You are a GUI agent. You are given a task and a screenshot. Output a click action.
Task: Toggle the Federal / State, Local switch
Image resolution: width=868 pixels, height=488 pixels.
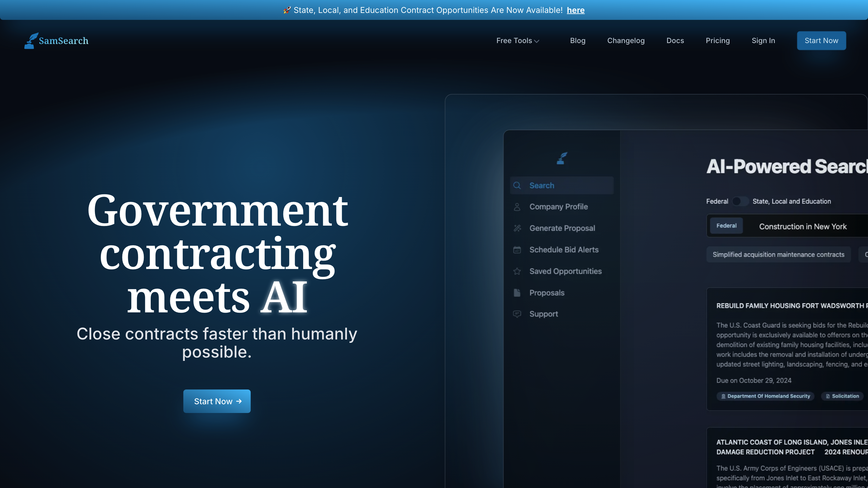(740, 202)
